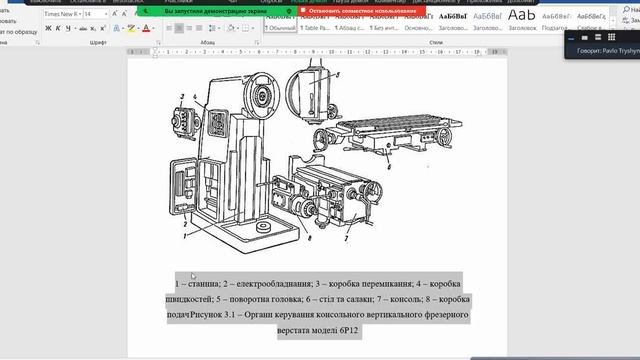Image resolution: width=640 pixels, height=360 pixels.
Task: Select the Подзагол... style
Action: point(556,22)
